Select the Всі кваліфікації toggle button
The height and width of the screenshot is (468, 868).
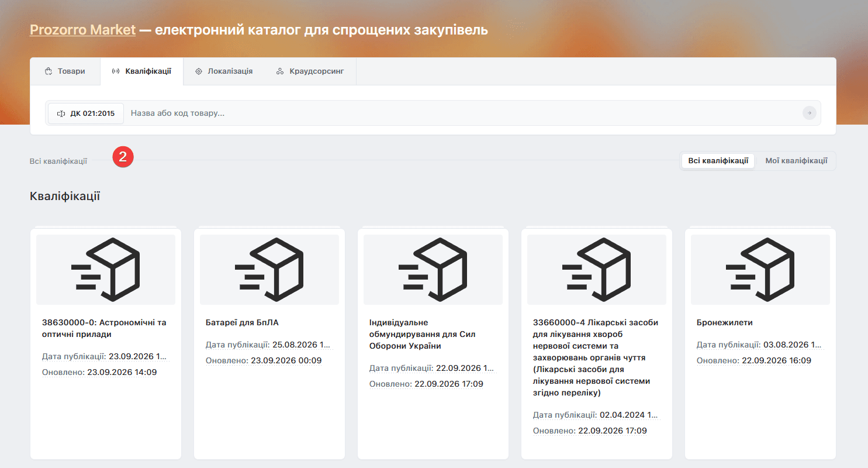click(x=718, y=161)
